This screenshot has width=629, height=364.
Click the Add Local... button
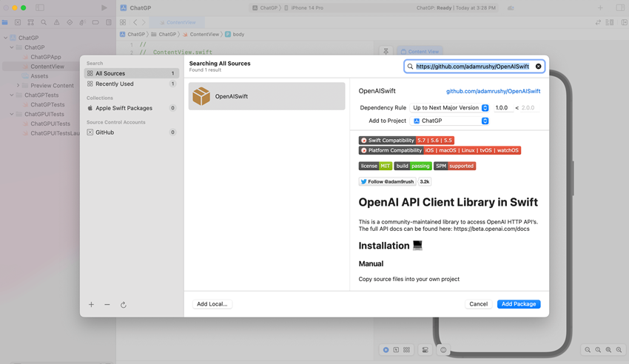(x=212, y=304)
